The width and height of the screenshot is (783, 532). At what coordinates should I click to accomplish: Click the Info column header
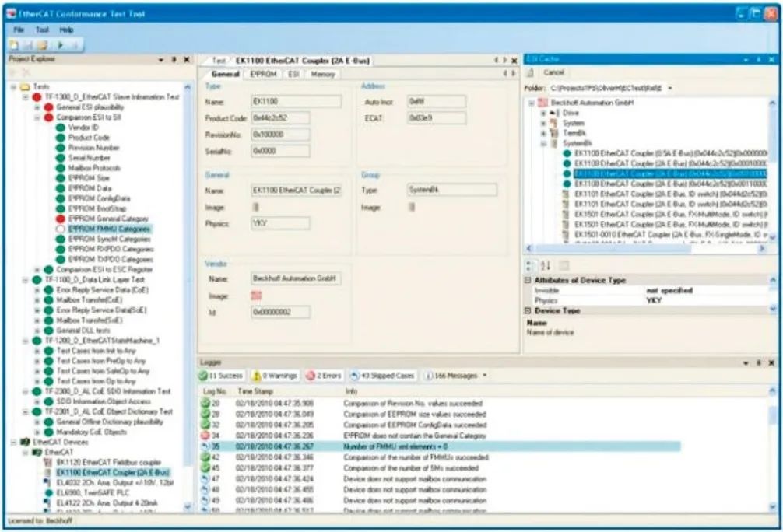(351, 391)
